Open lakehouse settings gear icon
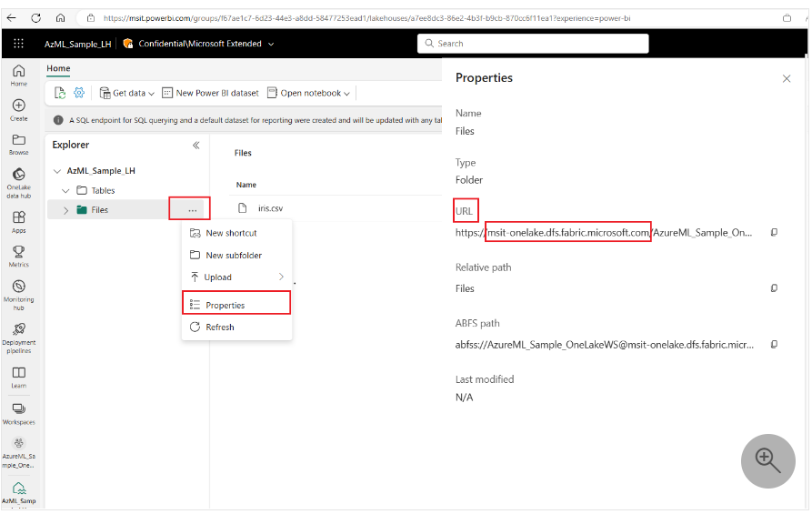Viewport: 812px width, 514px height. [79, 93]
